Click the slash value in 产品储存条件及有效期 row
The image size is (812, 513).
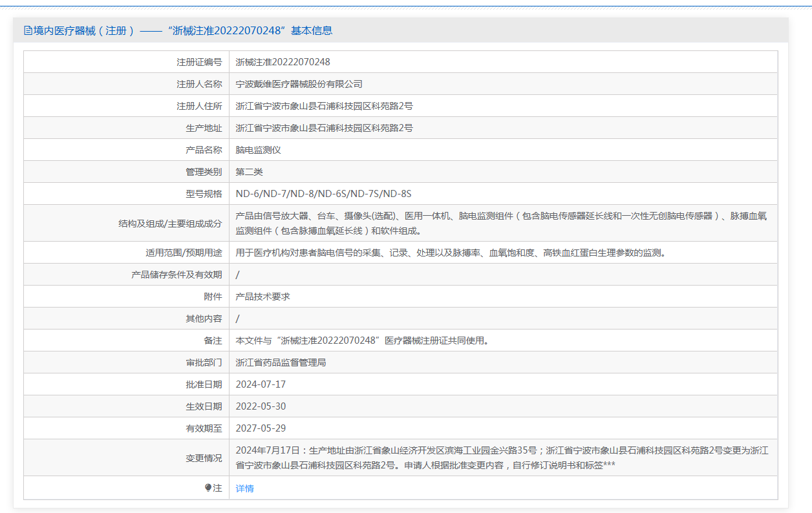coord(238,275)
